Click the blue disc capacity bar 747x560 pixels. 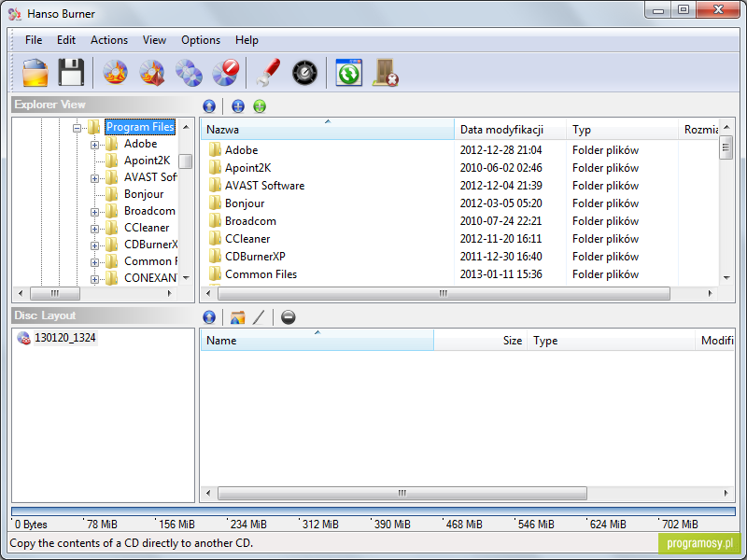[373, 511]
